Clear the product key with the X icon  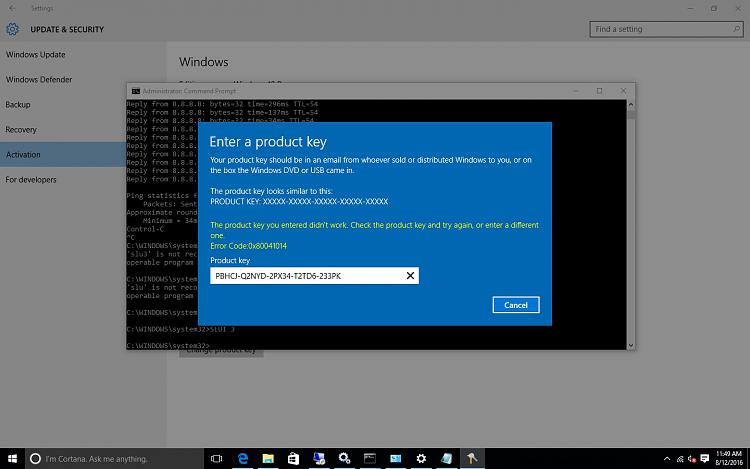pos(410,276)
